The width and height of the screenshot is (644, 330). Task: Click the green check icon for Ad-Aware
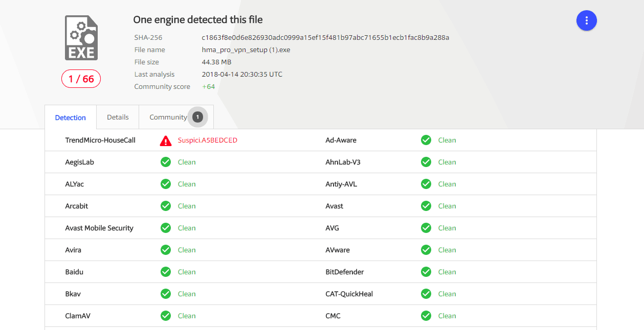click(x=426, y=140)
